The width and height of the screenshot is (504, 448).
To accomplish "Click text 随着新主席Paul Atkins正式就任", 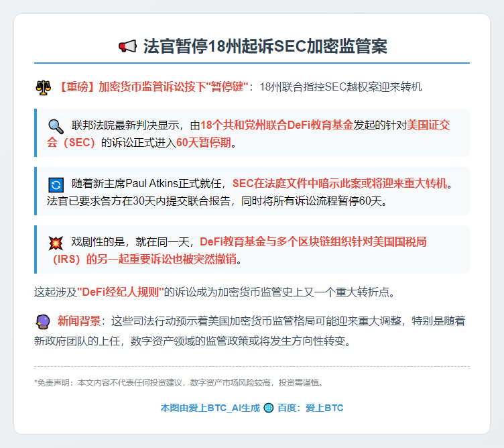I will [146, 183].
